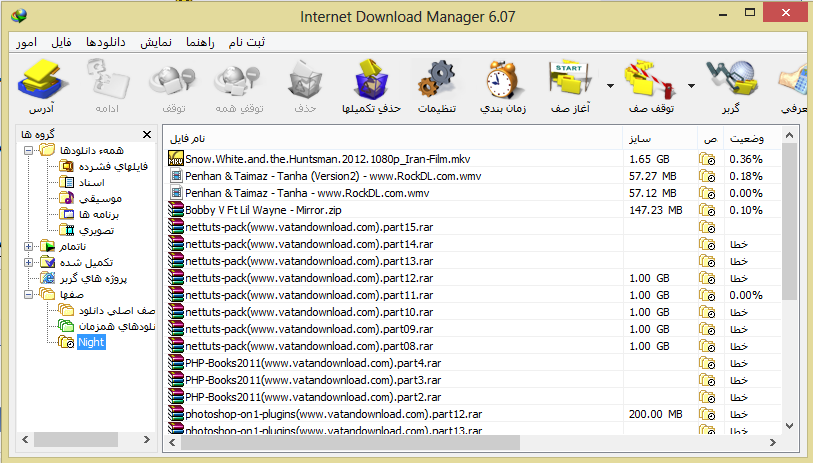Screen dimensions: 813x463
Task: Collapse the All Downloads (همه دانلودها) tree node
Action: 29,150
